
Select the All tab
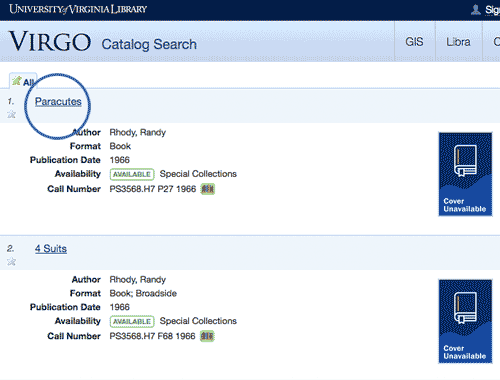[x=23, y=81]
